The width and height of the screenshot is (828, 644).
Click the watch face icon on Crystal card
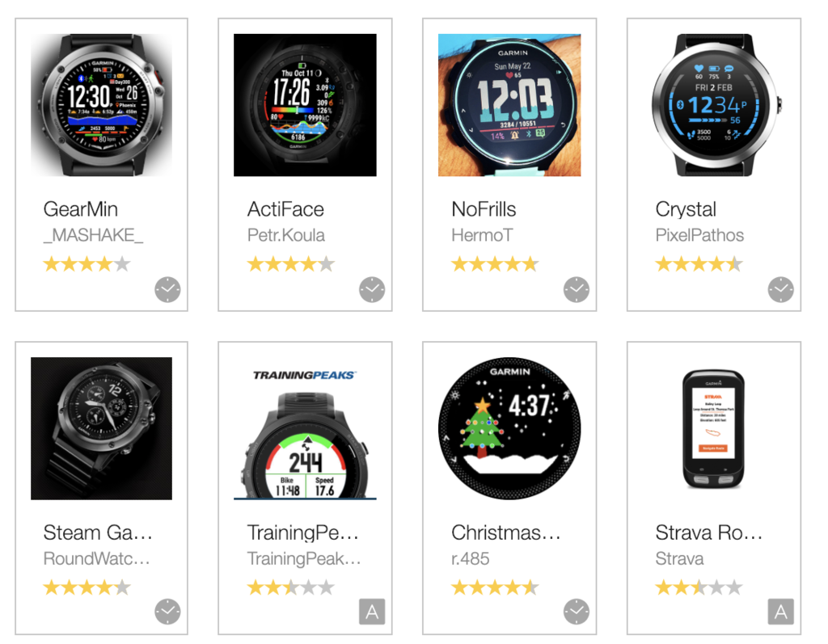780,289
